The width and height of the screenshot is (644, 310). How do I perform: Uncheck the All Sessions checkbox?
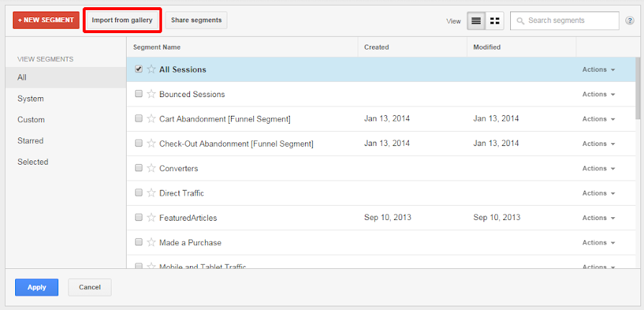139,70
